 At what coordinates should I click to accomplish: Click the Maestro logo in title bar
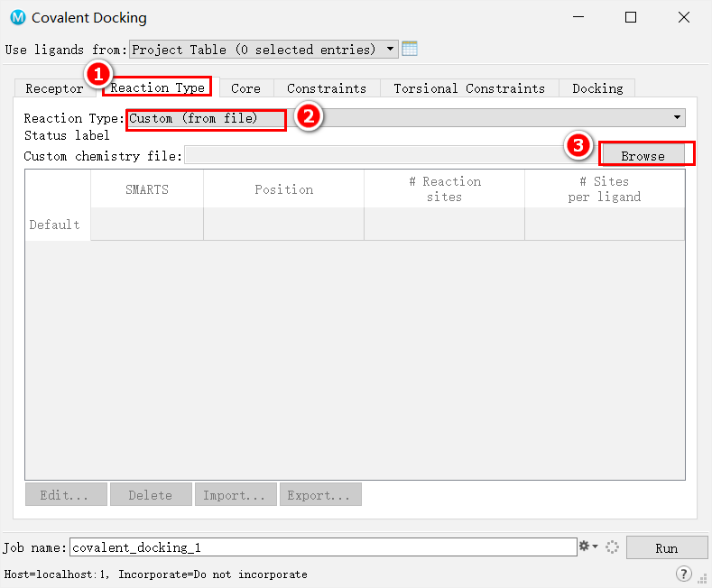(x=18, y=17)
